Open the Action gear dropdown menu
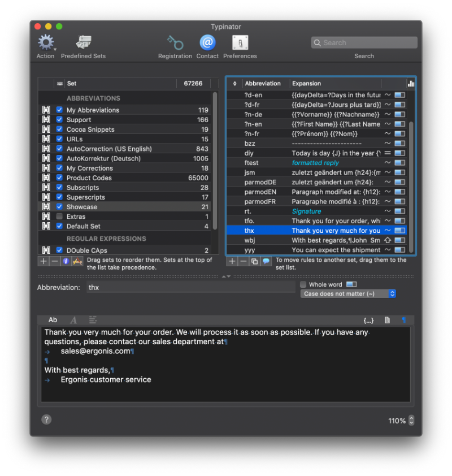This screenshot has width=452, height=476. (x=45, y=43)
